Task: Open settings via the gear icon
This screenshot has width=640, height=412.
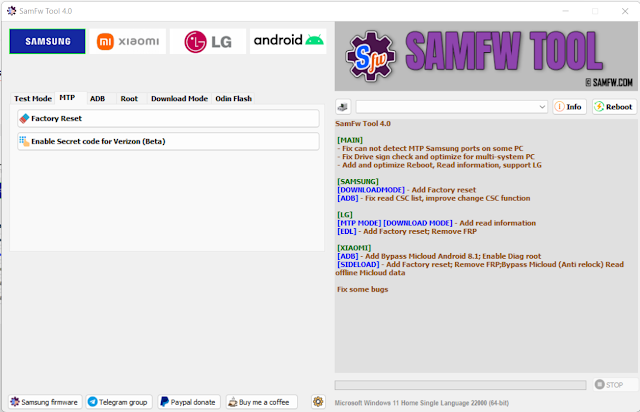Action: [318, 402]
